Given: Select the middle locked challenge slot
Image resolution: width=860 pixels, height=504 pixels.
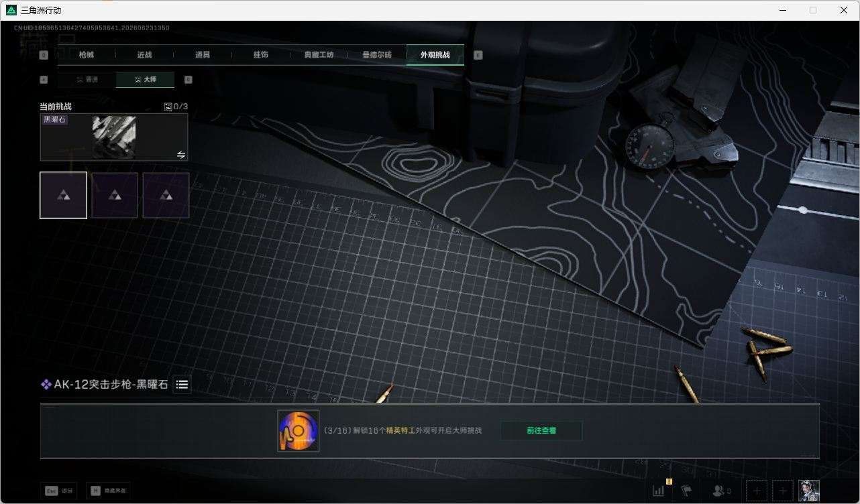Looking at the screenshot, I should coord(115,195).
